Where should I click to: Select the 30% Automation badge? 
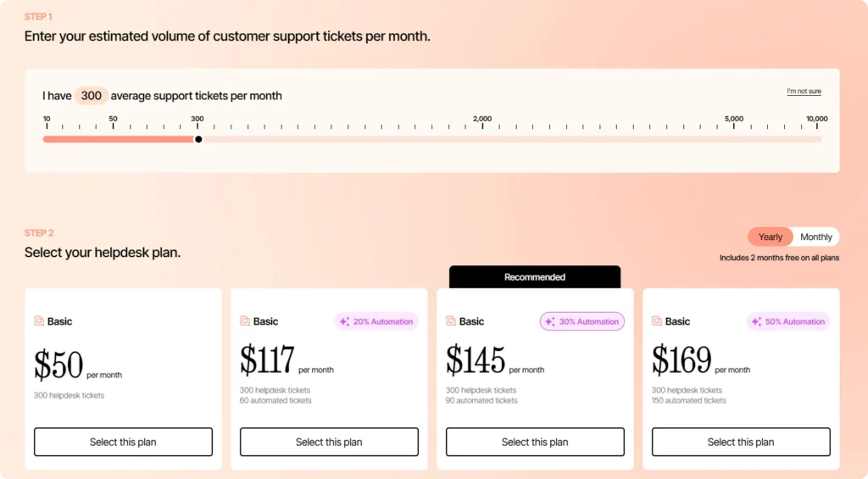(x=582, y=321)
